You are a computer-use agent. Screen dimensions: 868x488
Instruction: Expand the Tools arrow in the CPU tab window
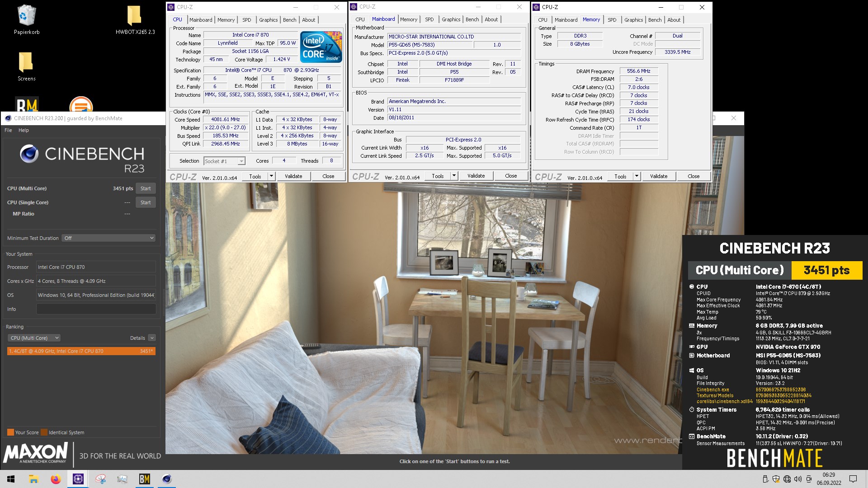tap(271, 176)
